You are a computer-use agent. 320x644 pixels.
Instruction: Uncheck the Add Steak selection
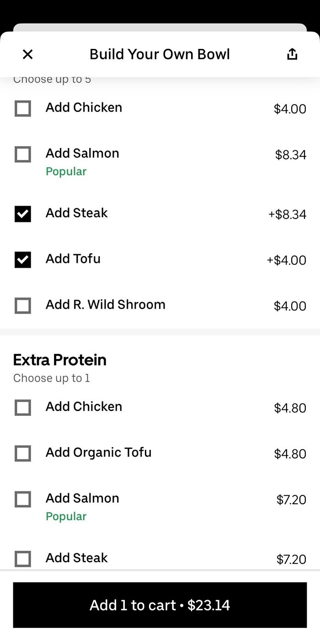tap(22, 214)
